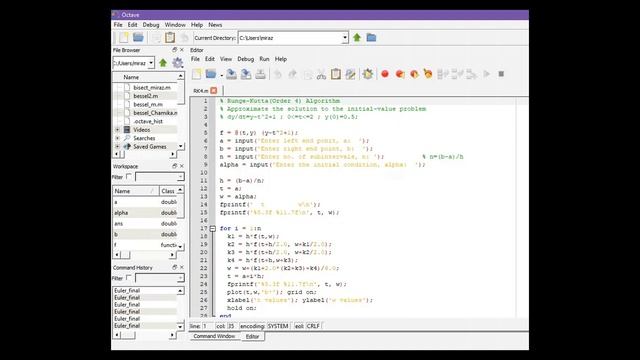Open Editor Run menu
The height and width of the screenshot is (360, 640).
[264, 59]
